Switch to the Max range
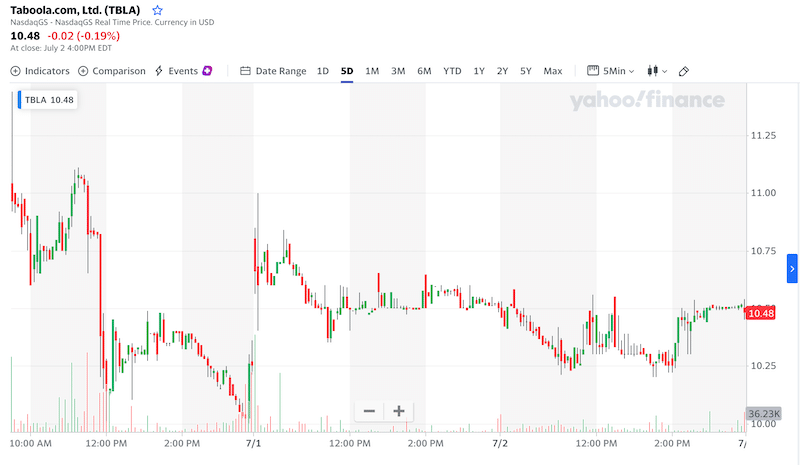The height and width of the screenshot is (465, 800). click(553, 71)
